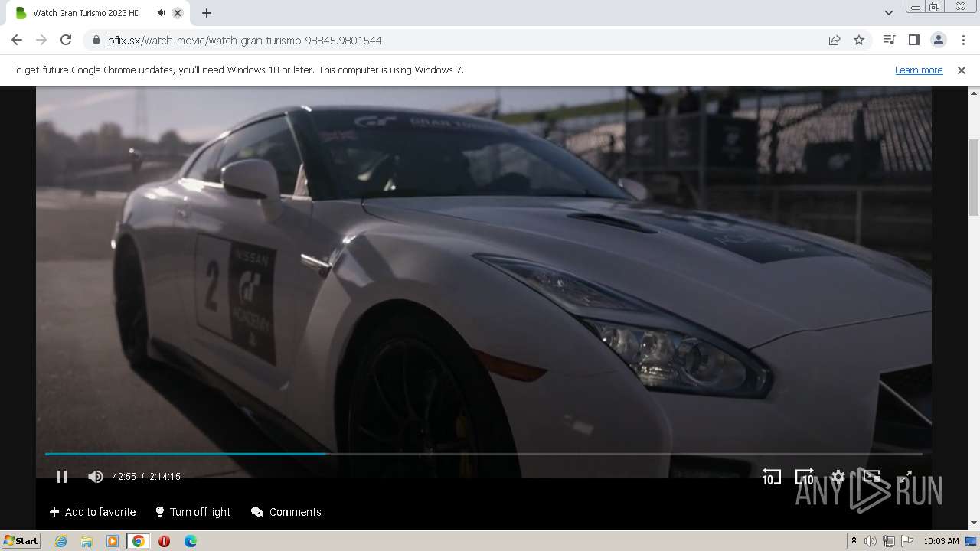Bookmark this tab with star
The width and height of the screenshot is (980, 551).
(x=859, y=40)
